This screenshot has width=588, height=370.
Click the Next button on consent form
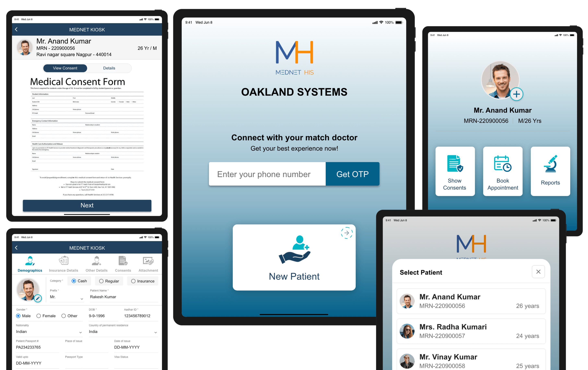[x=87, y=206]
